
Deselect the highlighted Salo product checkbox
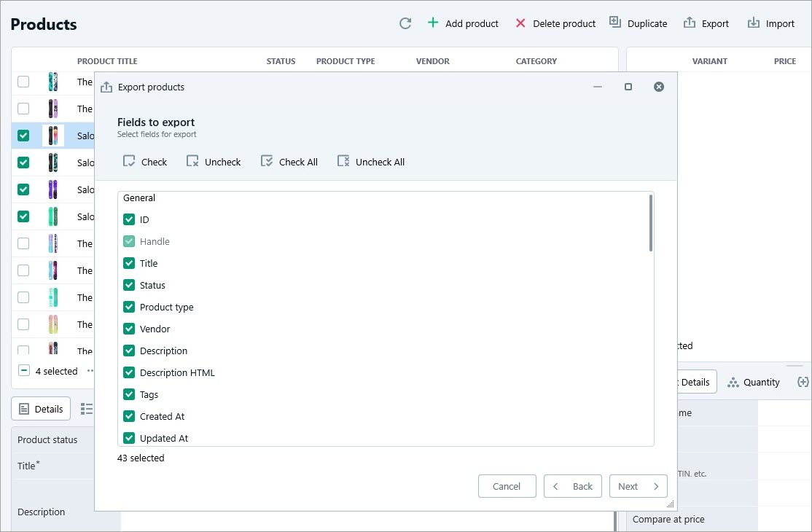23,136
